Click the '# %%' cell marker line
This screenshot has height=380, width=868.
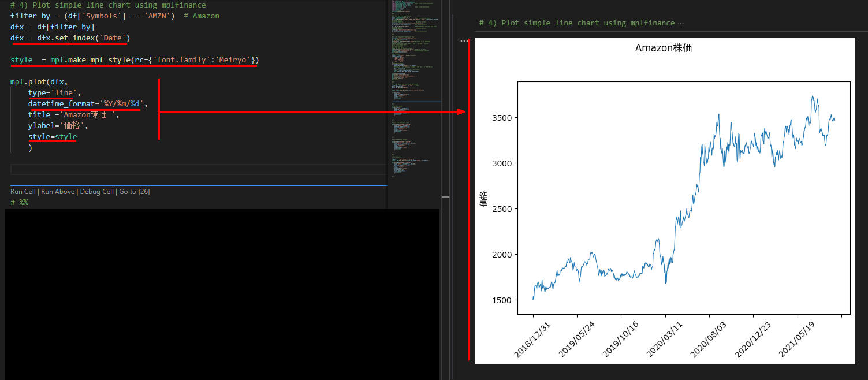pyautogui.click(x=19, y=203)
